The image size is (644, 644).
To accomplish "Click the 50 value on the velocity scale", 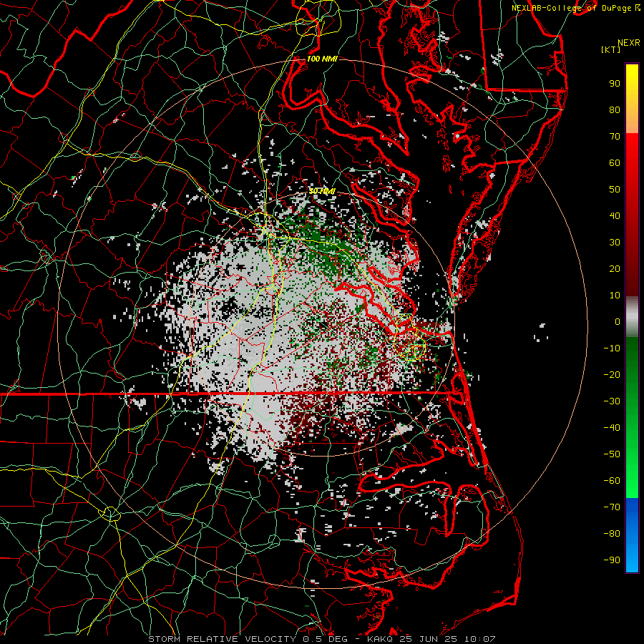I will [x=615, y=190].
